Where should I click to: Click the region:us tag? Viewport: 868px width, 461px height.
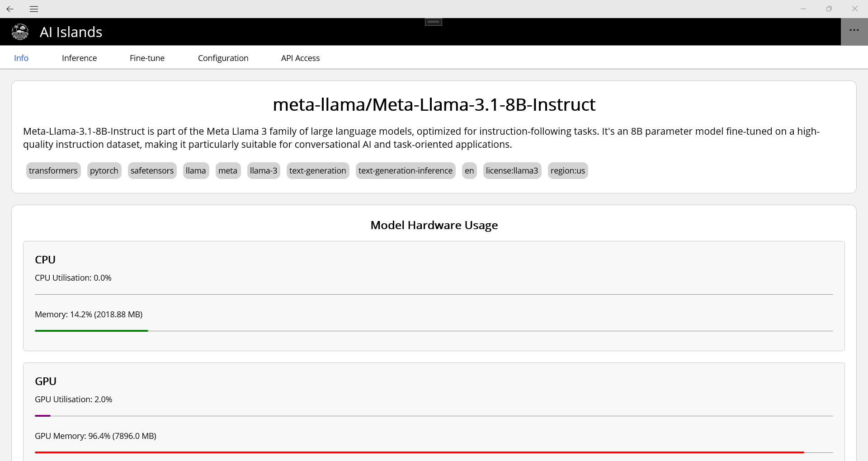(x=568, y=171)
